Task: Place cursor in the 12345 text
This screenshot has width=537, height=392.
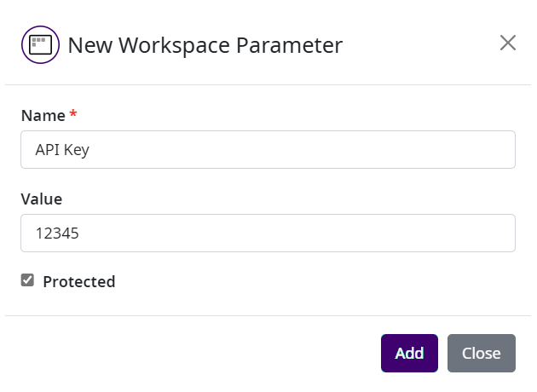Action: (x=57, y=233)
